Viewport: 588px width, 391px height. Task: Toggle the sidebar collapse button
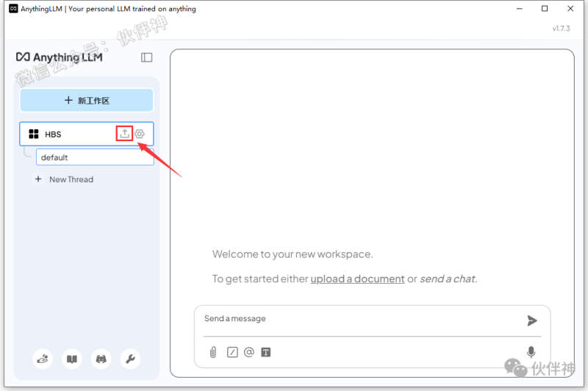[x=147, y=57]
